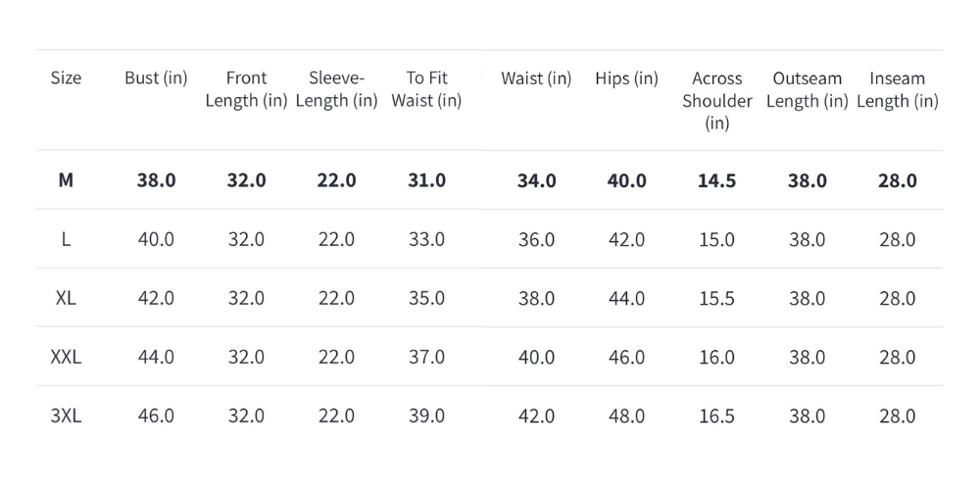Viewport: 980px width, 490px height.
Task: Click the Size column header
Action: coord(66,78)
